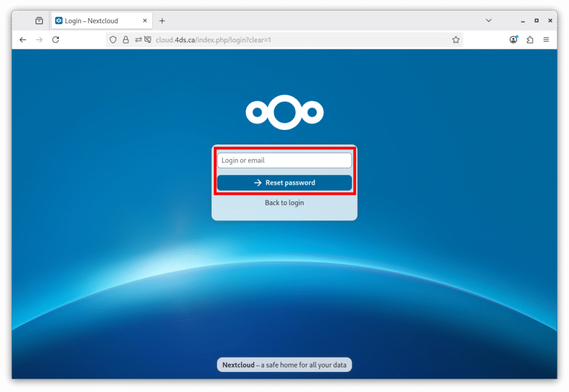Click the Nextcloud footer link
This screenshot has height=392, width=569.
[237, 365]
